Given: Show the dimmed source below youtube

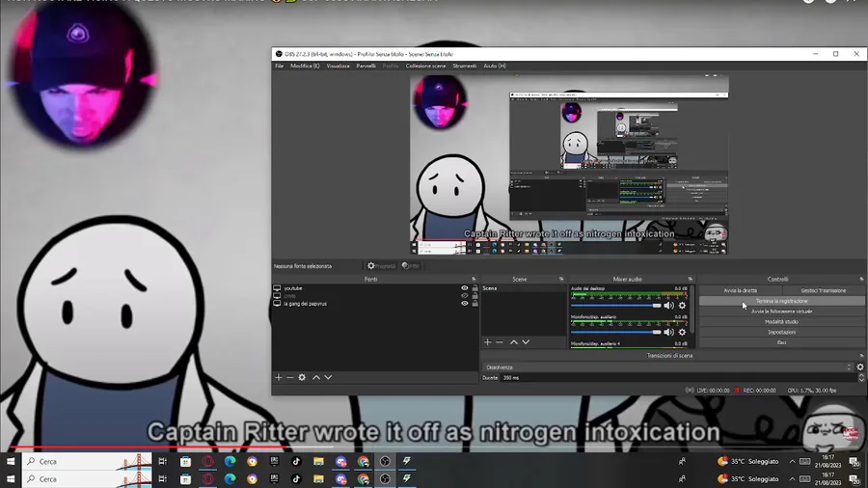Looking at the screenshot, I should (465, 296).
